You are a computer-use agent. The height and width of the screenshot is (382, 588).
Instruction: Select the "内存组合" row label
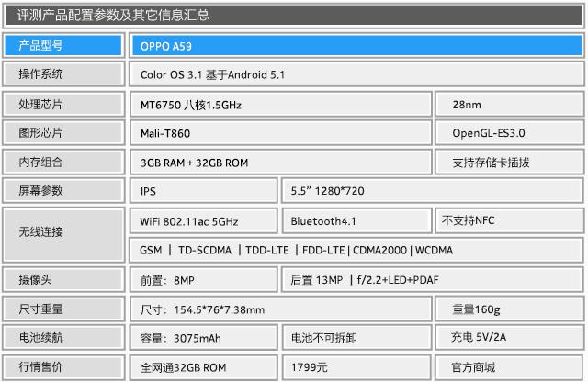click(x=63, y=162)
